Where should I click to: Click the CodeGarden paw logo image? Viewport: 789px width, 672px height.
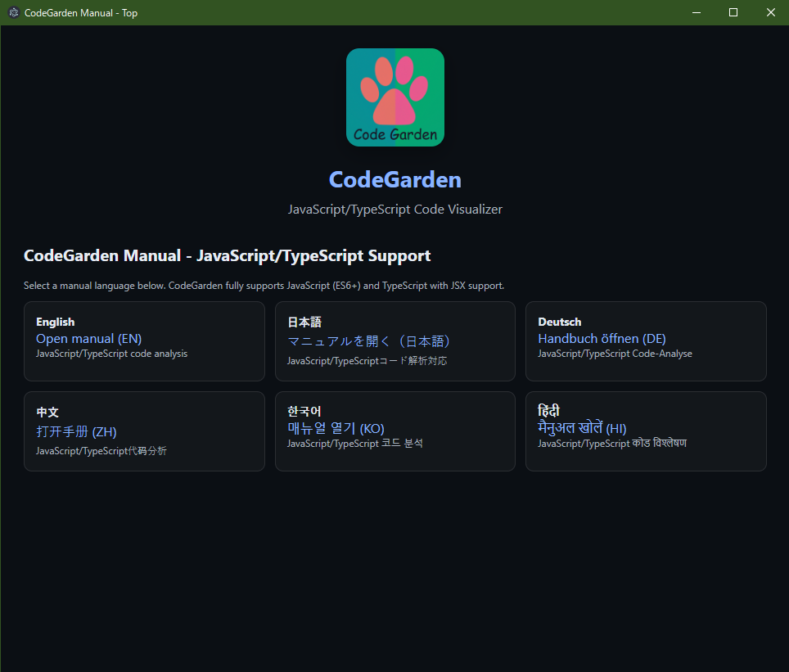point(394,97)
